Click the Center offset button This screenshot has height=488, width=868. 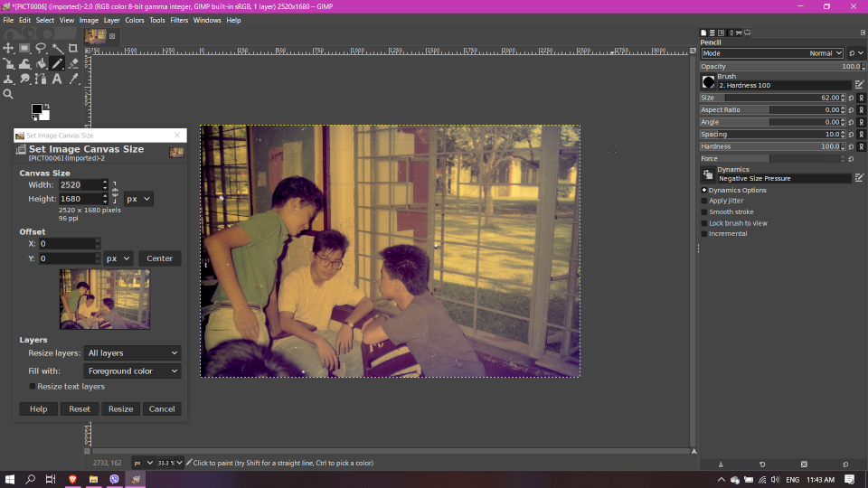[x=159, y=258]
